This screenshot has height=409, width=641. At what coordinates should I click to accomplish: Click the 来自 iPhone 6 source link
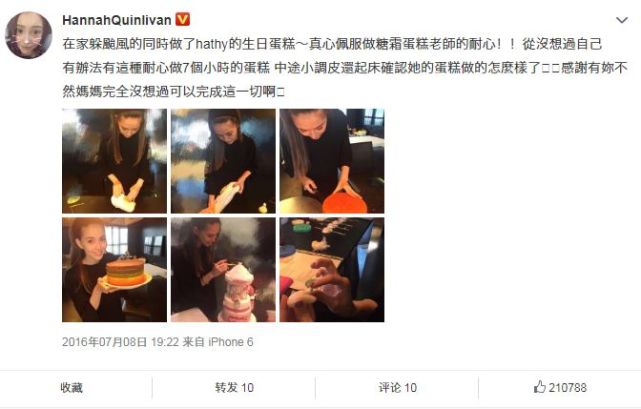pyautogui.click(x=218, y=342)
